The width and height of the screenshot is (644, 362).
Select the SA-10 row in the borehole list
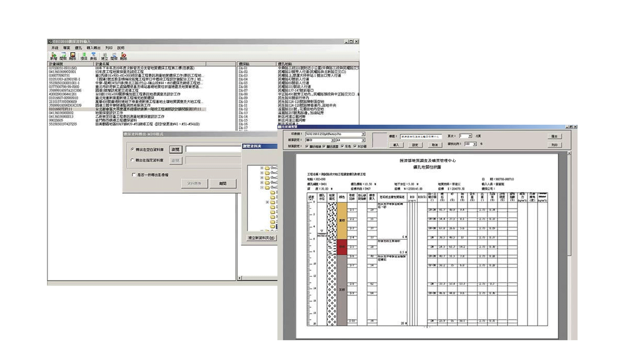[x=299, y=102]
